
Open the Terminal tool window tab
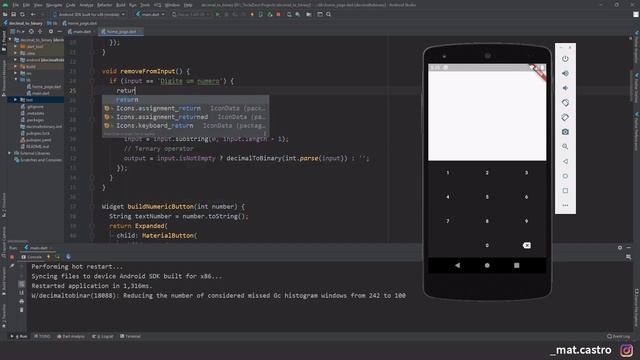click(130, 336)
